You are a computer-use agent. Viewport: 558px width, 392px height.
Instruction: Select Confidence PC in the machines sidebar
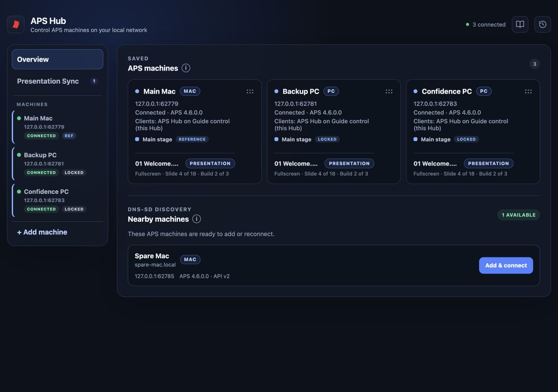pos(58,200)
